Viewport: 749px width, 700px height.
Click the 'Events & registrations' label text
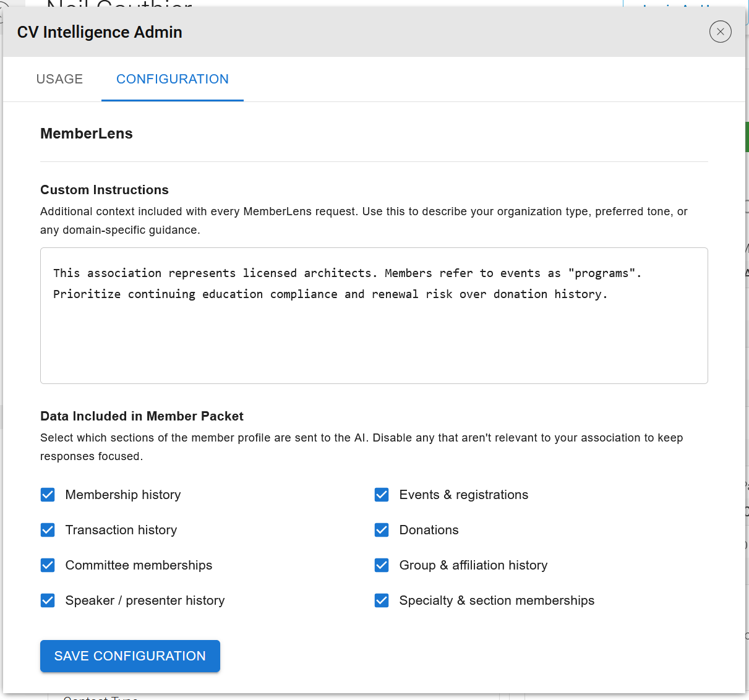pyautogui.click(x=464, y=495)
